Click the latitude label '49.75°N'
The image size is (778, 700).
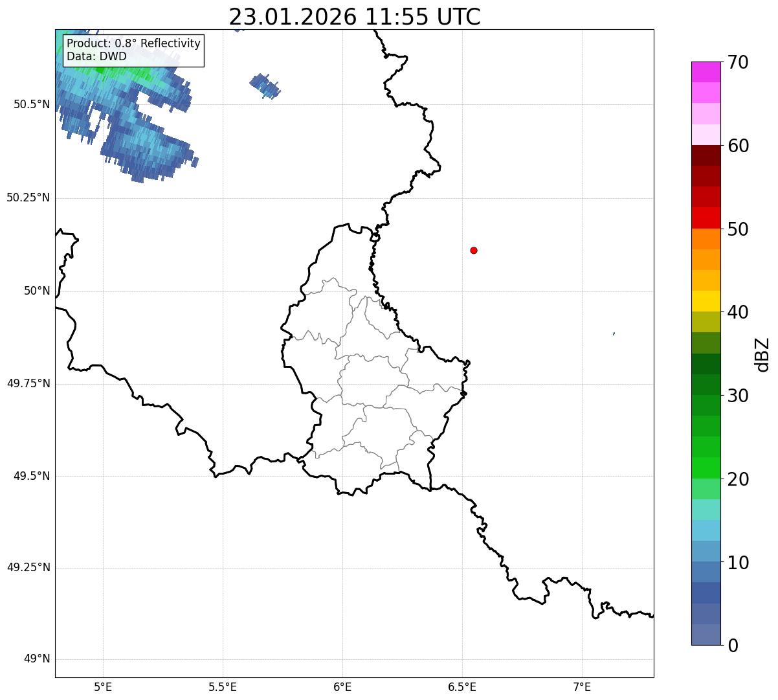click(x=28, y=383)
